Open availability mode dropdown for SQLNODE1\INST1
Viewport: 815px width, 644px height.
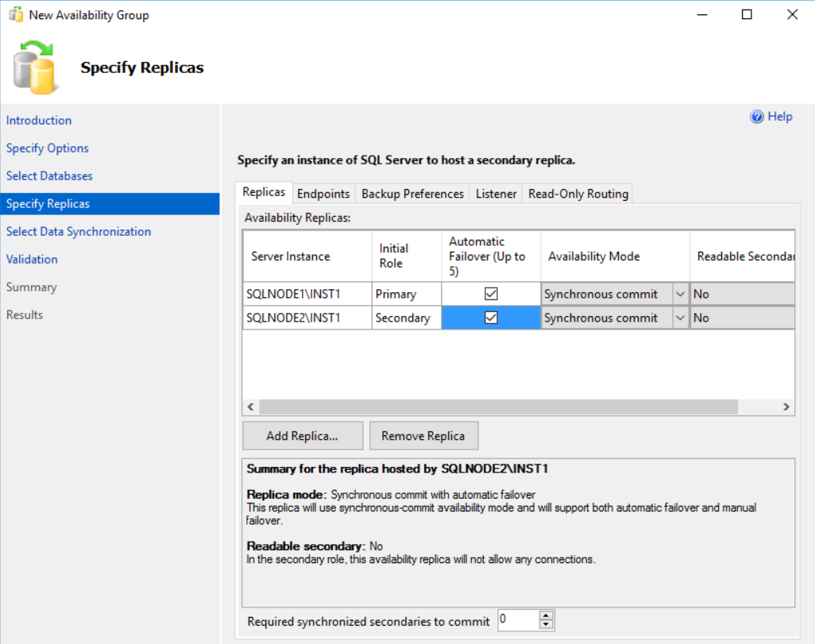(x=680, y=294)
